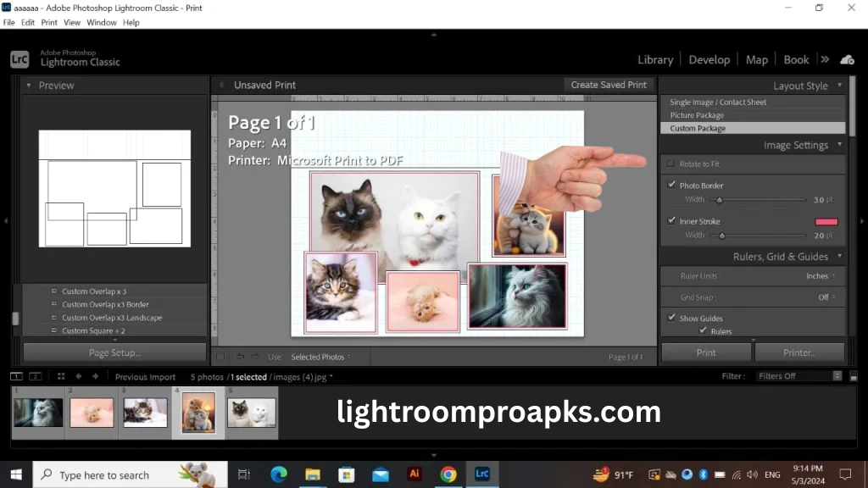The image size is (868, 488).
Task: Open the cloud sync status icon
Action: (x=848, y=59)
